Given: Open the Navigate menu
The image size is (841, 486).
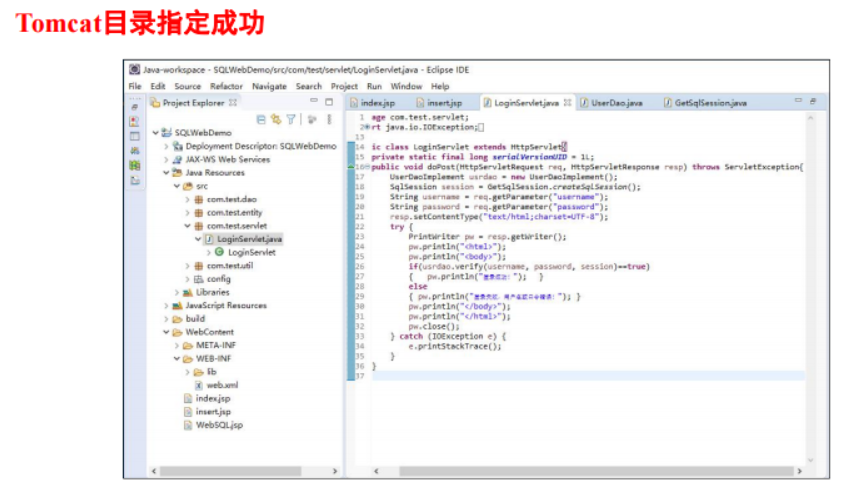Looking at the screenshot, I should pyautogui.click(x=269, y=86).
